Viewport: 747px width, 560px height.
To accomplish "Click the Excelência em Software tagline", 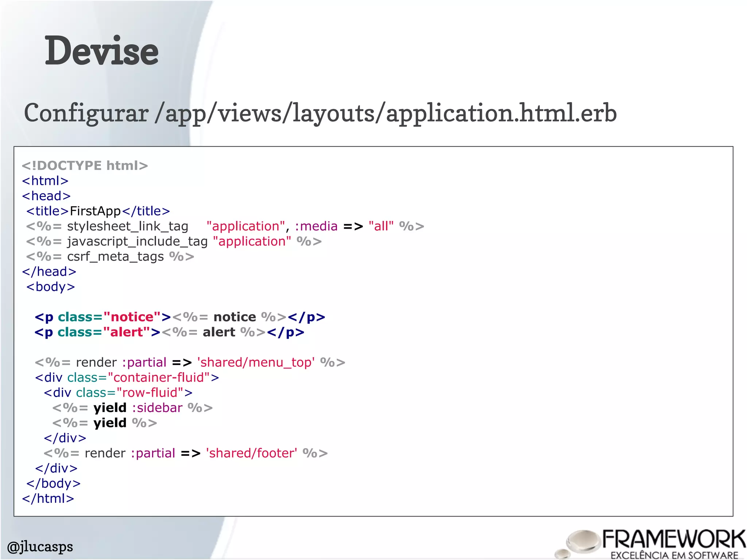I will [674, 555].
